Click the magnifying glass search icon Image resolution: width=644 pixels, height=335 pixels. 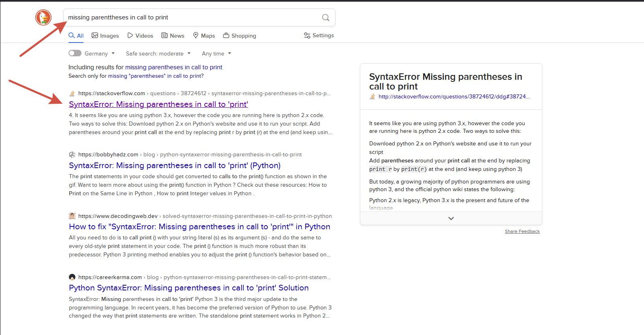point(325,17)
